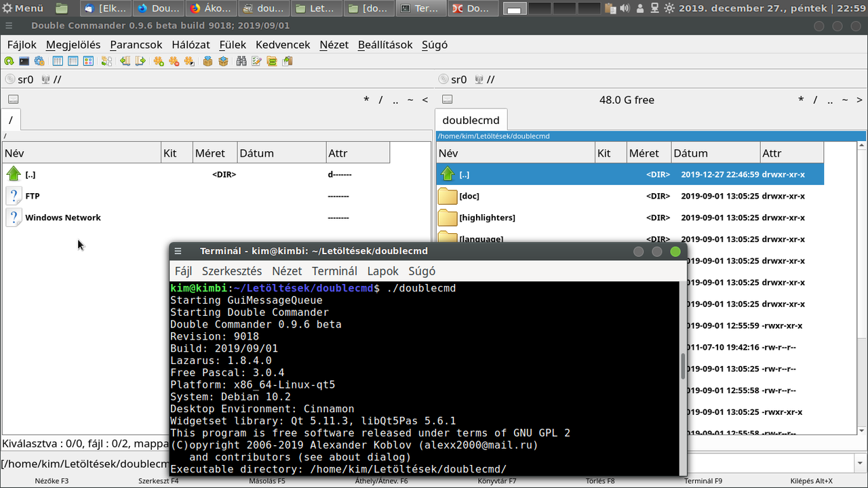Switch to Brief view toolbar icon
Viewport: 868px width, 488px height.
[58, 61]
